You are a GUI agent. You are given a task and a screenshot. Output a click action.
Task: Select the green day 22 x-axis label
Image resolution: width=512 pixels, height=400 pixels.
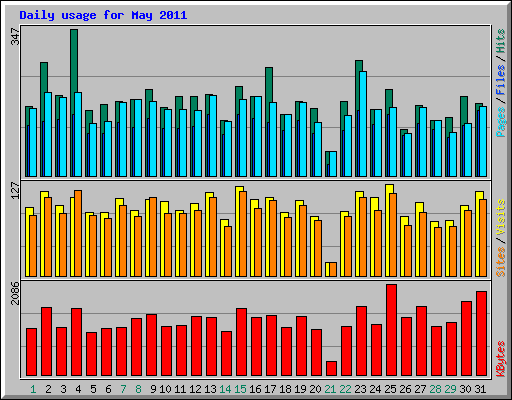tap(345, 389)
